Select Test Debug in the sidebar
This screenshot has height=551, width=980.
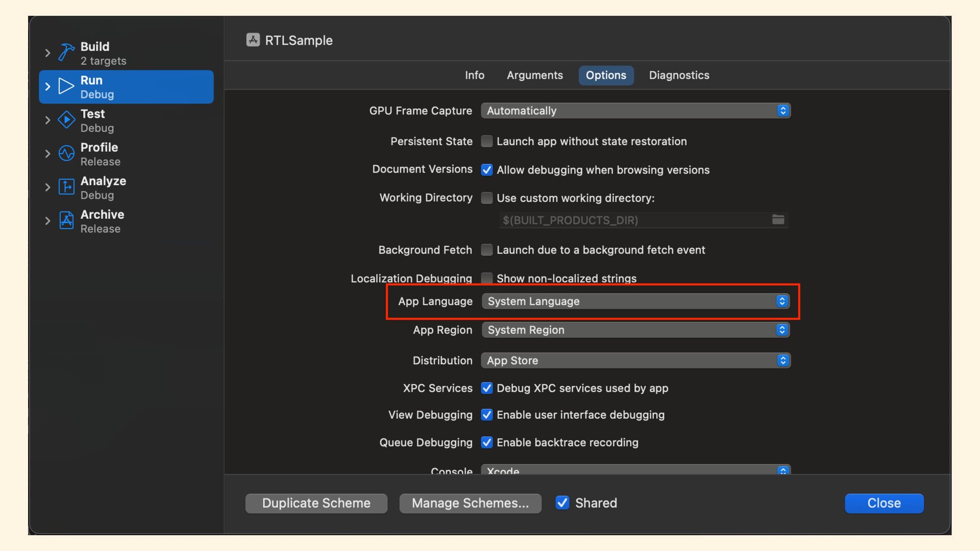(x=126, y=120)
